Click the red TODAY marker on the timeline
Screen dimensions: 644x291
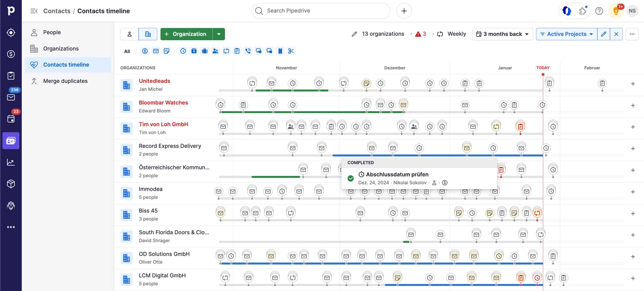click(x=543, y=68)
